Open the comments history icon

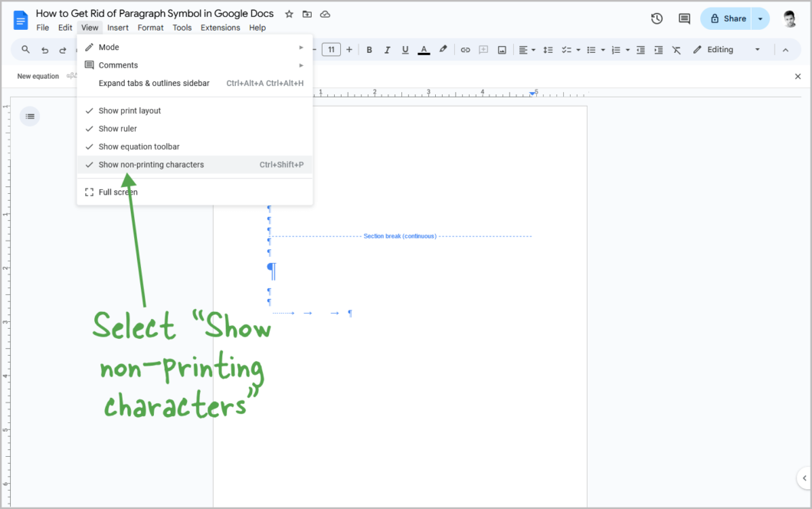684,18
